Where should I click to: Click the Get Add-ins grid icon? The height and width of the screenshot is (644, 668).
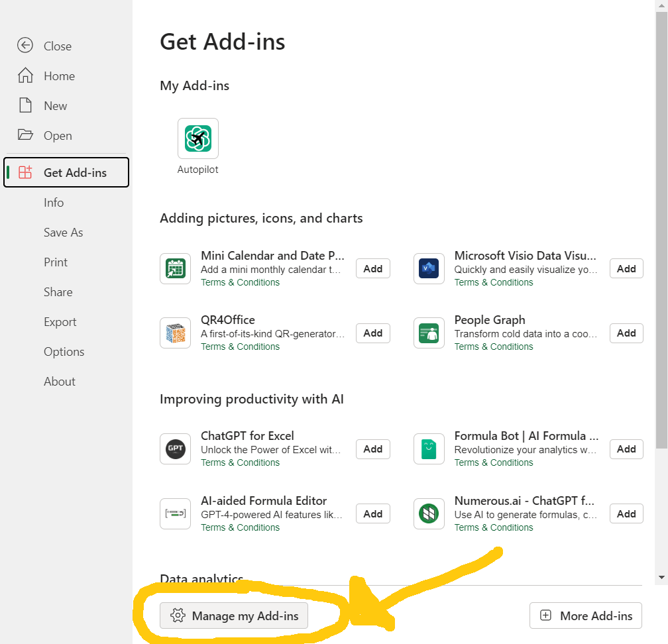point(25,172)
